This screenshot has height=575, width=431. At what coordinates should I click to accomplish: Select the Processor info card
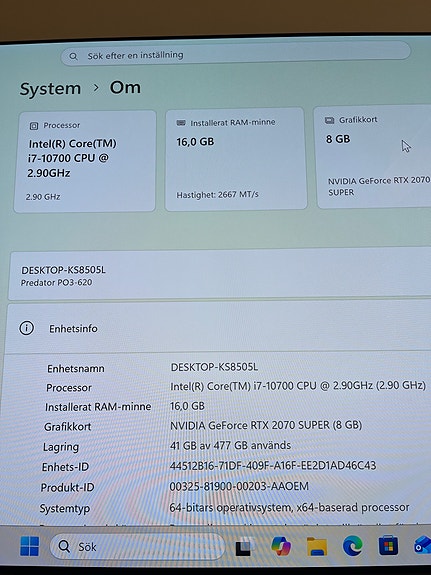(x=85, y=161)
